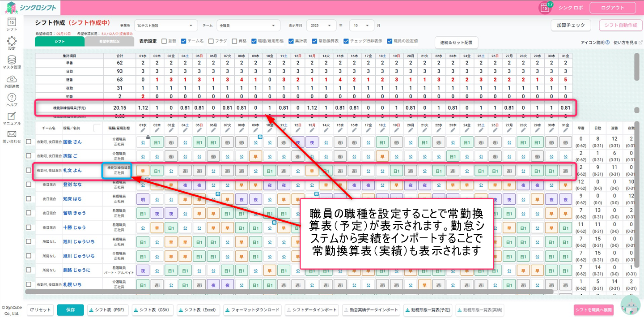Open マスタ管理 database icon
The image size is (644, 318).
point(12,60)
